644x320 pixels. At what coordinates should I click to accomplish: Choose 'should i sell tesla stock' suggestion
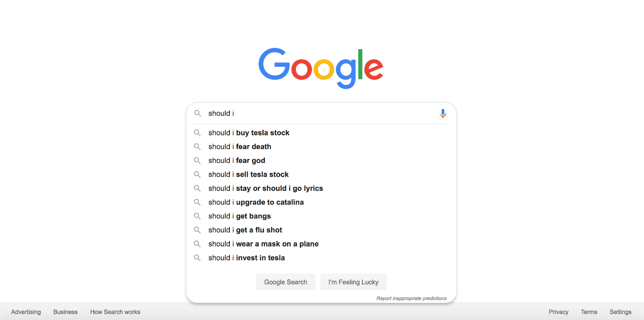[248, 175]
